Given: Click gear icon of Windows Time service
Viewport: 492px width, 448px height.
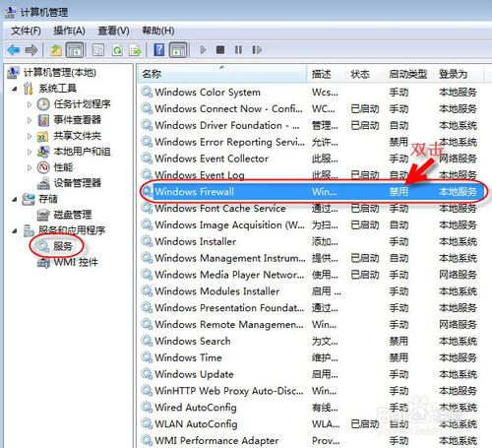Looking at the screenshot, I should click(x=147, y=357).
